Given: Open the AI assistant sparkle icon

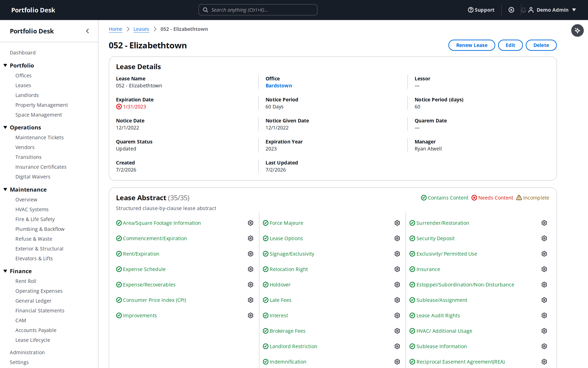Looking at the screenshot, I should tap(577, 30).
